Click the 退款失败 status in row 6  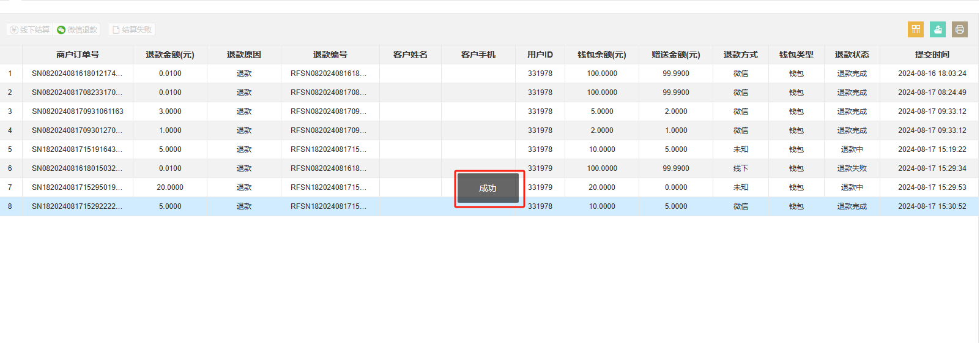[852, 168]
